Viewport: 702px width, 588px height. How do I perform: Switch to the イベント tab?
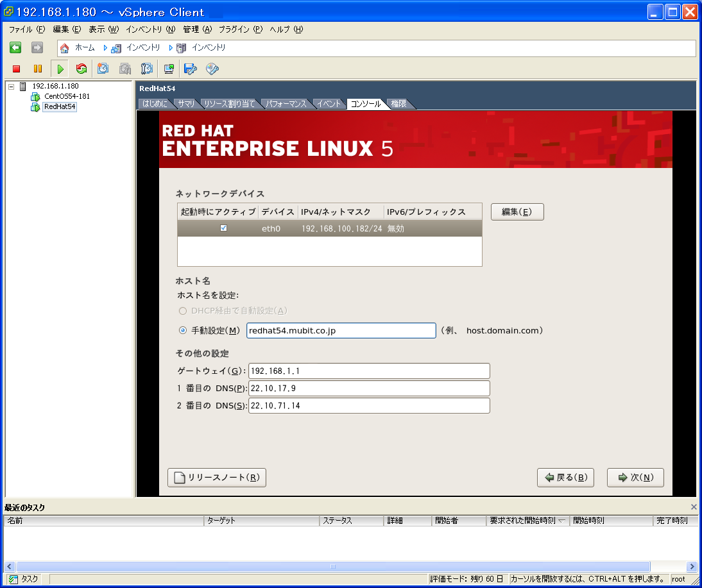click(x=329, y=104)
